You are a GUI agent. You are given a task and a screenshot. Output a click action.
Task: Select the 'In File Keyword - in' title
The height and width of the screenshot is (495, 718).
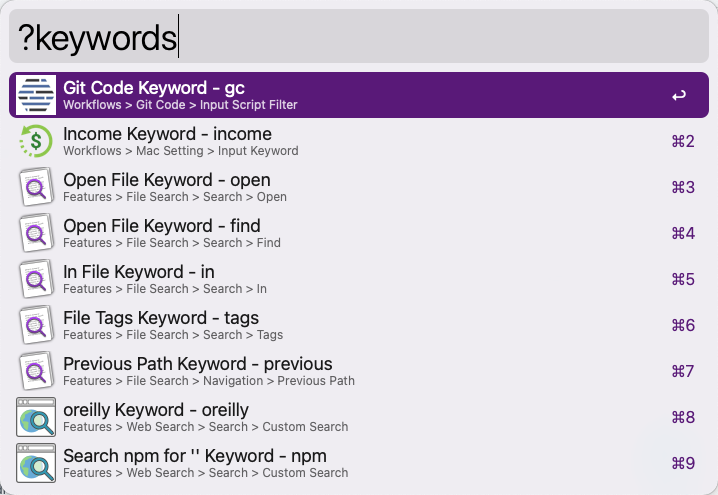[x=139, y=272]
